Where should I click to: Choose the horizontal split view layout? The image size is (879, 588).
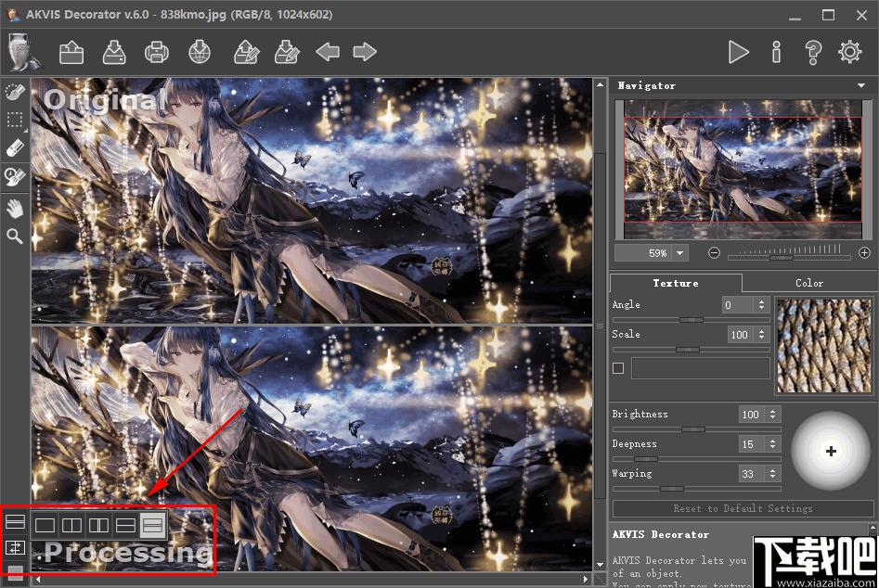[125, 525]
